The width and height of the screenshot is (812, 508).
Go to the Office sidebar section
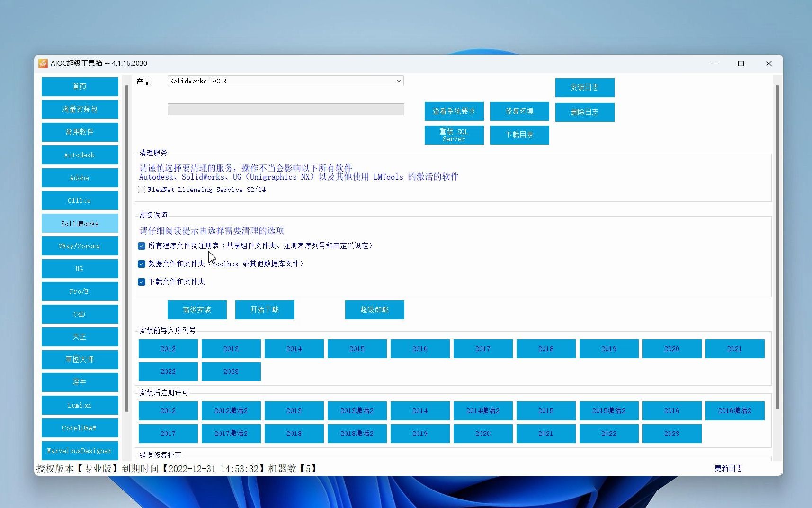(80, 200)
